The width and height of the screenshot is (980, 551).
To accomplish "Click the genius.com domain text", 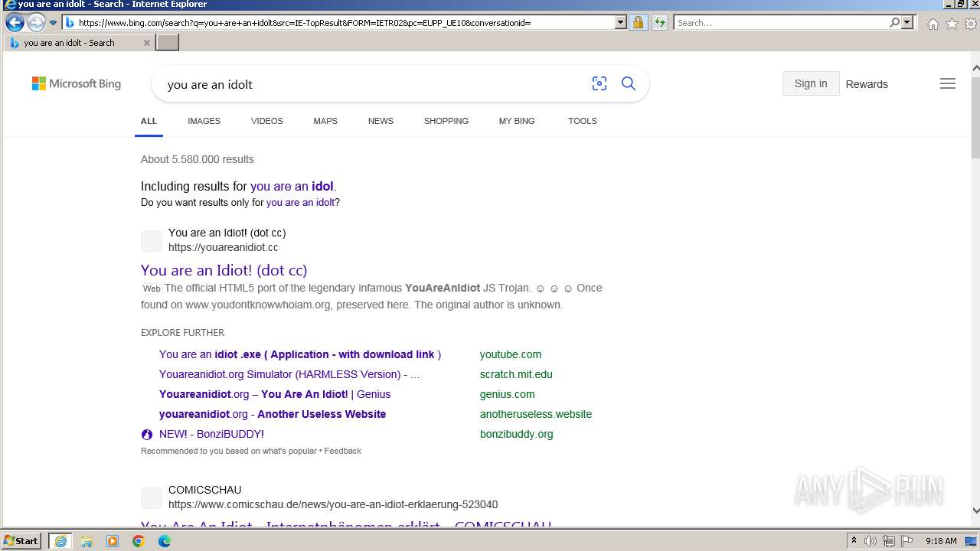I will click(x=508, y=394).
